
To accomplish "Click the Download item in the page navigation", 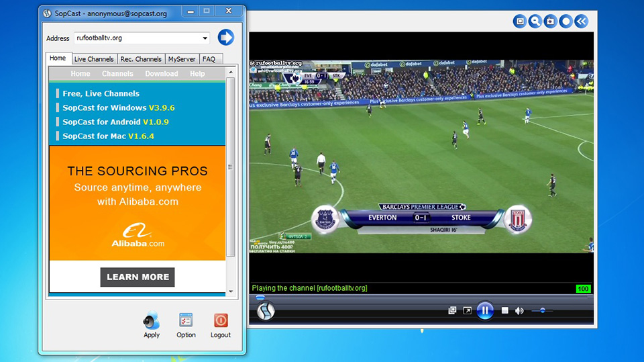I will pyautogui.click(x=162, y=74).
